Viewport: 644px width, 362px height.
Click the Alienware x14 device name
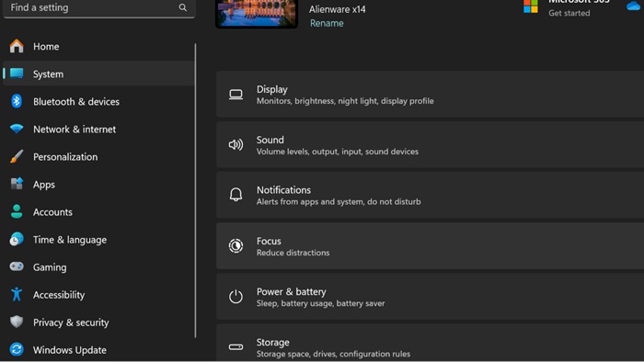point(338,9)
